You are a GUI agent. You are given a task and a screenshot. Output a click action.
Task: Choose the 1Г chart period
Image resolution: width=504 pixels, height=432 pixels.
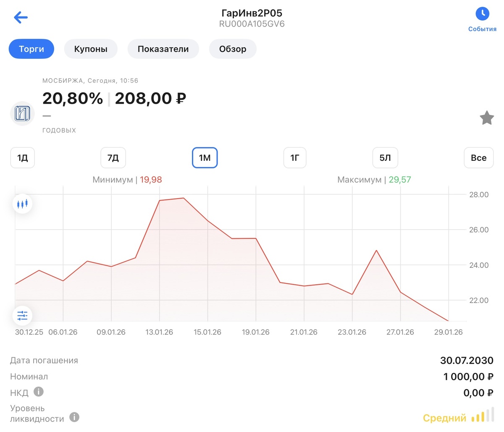pos(295,158)
